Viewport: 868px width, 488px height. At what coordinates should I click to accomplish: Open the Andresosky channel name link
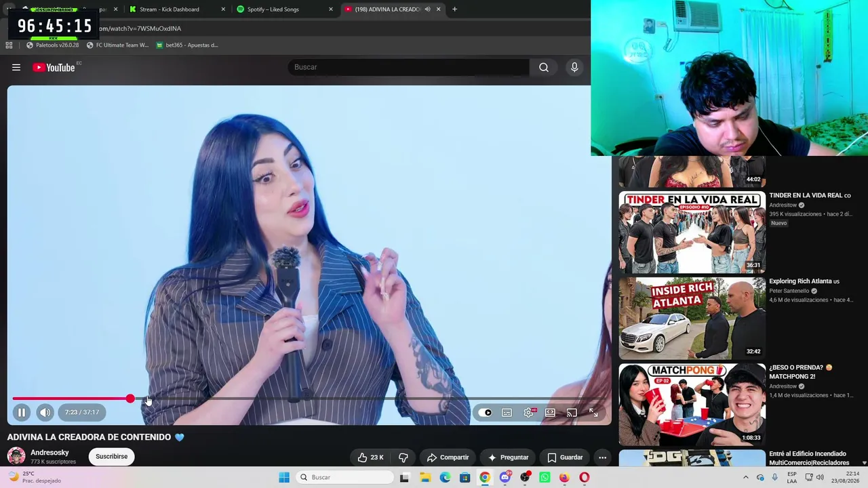point(50,453)
